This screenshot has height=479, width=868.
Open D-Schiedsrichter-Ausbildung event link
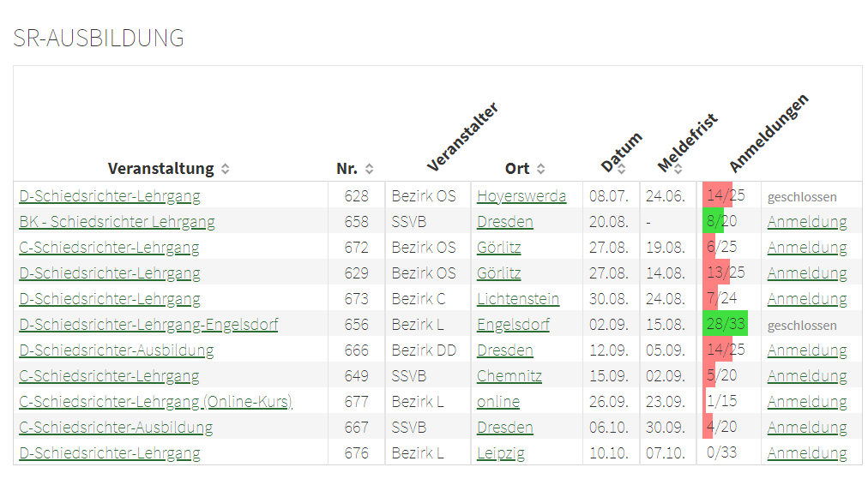117,350
